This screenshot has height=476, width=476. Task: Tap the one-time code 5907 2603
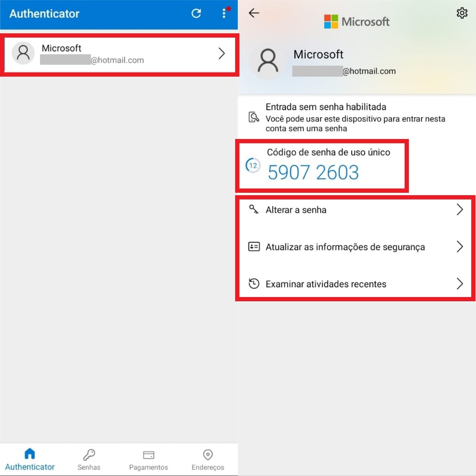(x=313, y=172)
